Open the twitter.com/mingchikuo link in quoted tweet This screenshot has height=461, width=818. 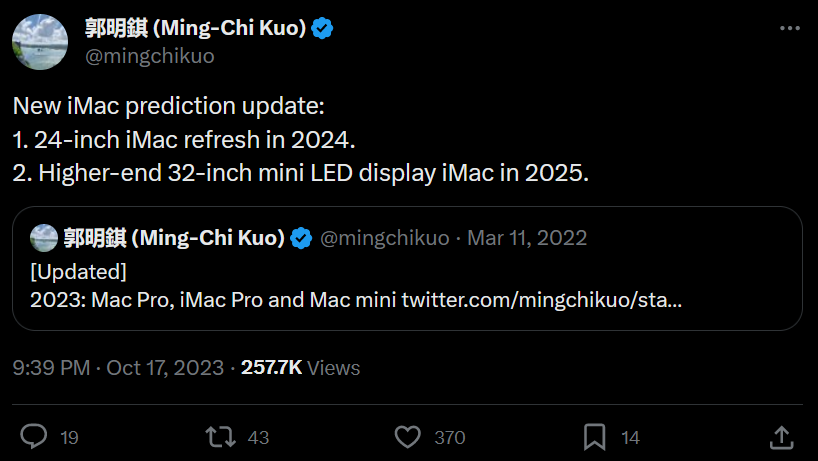tap(542, 298)
